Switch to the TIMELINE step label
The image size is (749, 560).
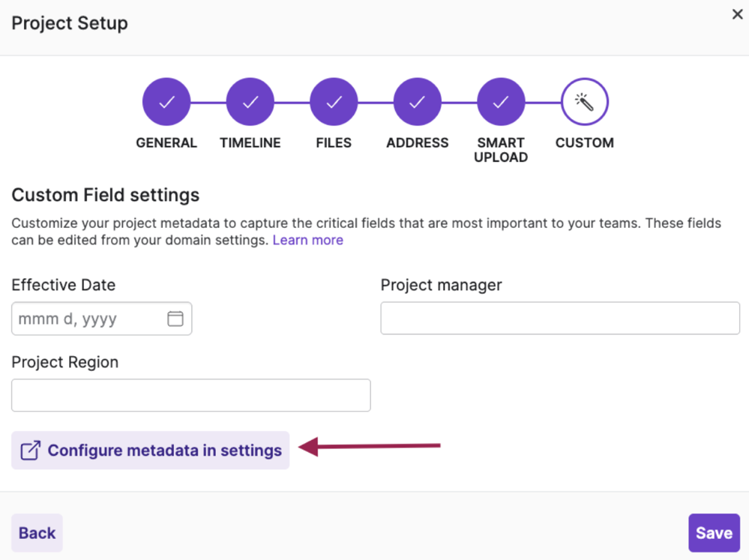click(250, 142)
